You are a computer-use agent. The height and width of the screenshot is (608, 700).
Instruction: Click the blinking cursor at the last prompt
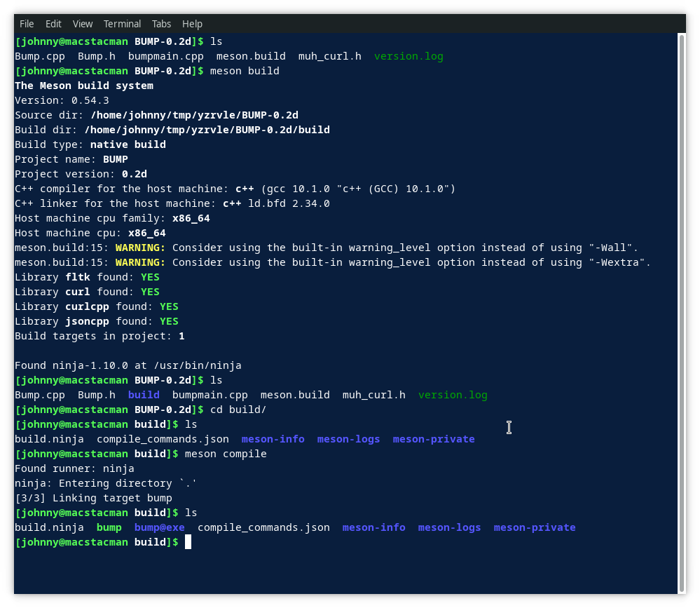point(188,542)
